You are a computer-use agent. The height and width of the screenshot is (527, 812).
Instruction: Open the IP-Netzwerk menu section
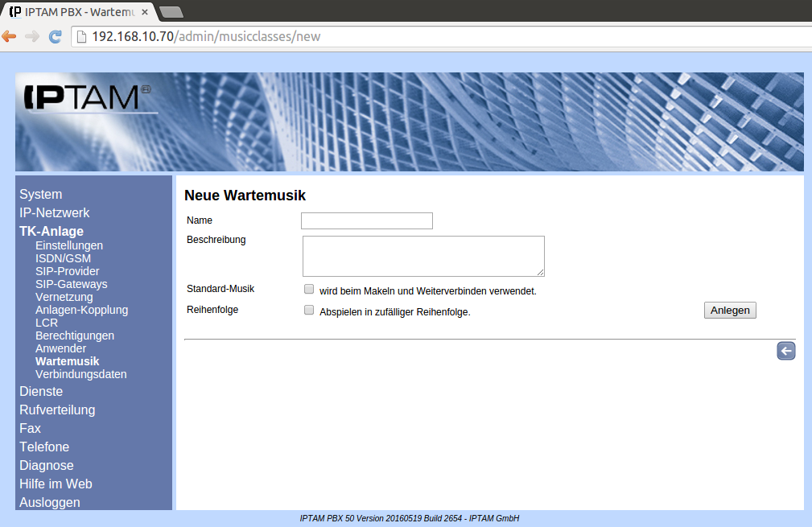(55, 213)
